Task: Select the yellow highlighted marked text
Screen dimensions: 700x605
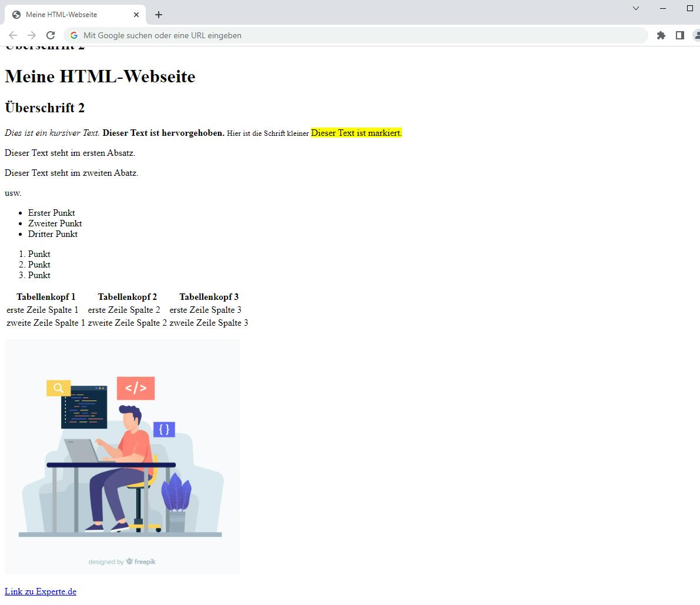Action: point(356,133)
